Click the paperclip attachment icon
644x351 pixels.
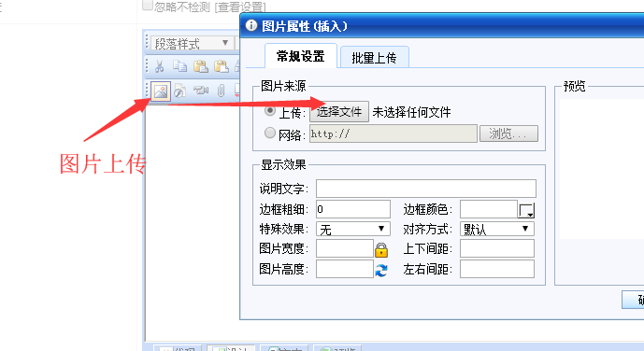(221, 91)
